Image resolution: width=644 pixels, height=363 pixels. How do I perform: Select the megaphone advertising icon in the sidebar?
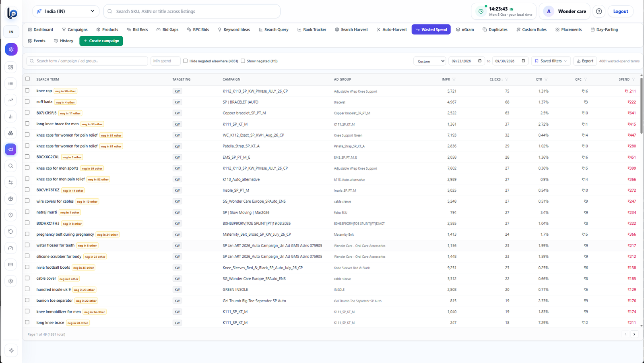[x=11, y=149]
